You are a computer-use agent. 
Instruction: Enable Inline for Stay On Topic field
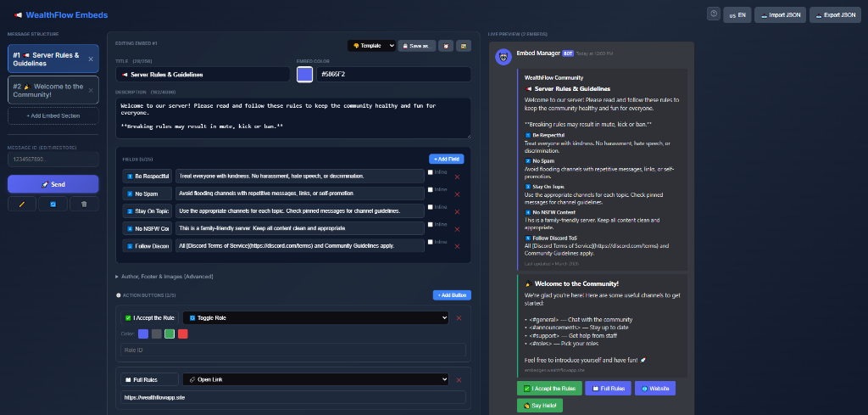click(x=431, y=207)
